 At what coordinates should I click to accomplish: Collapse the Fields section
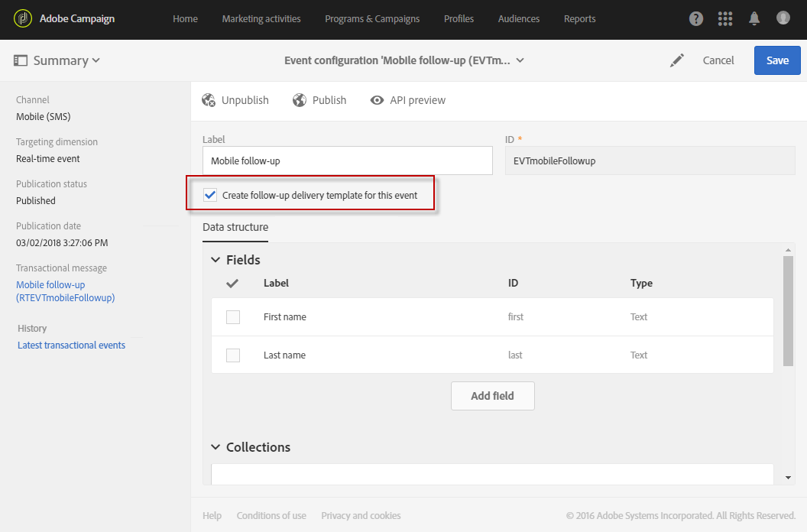pos(216,260)
